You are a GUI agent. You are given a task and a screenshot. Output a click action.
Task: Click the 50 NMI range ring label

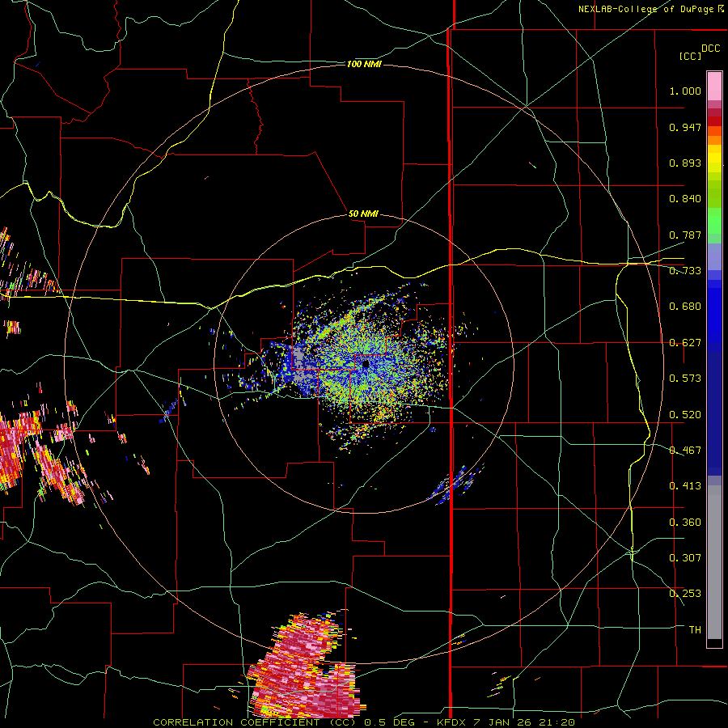point(363,214)
